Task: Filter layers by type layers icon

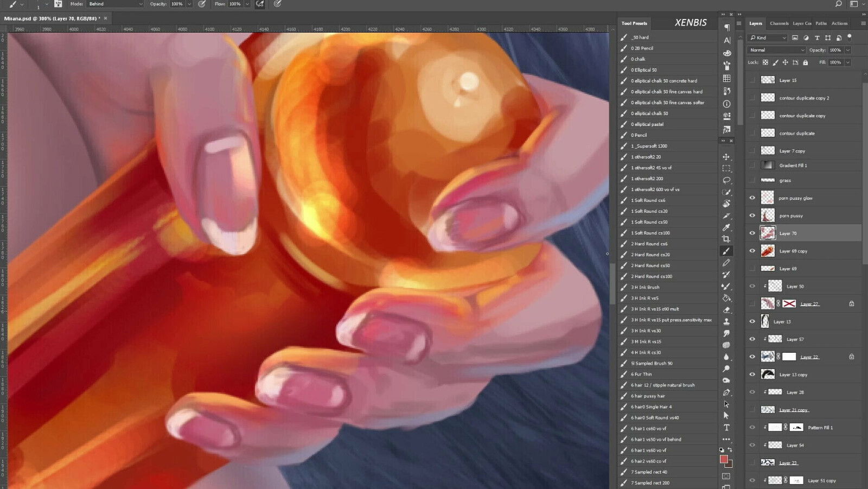Action: tap(817, 38)
